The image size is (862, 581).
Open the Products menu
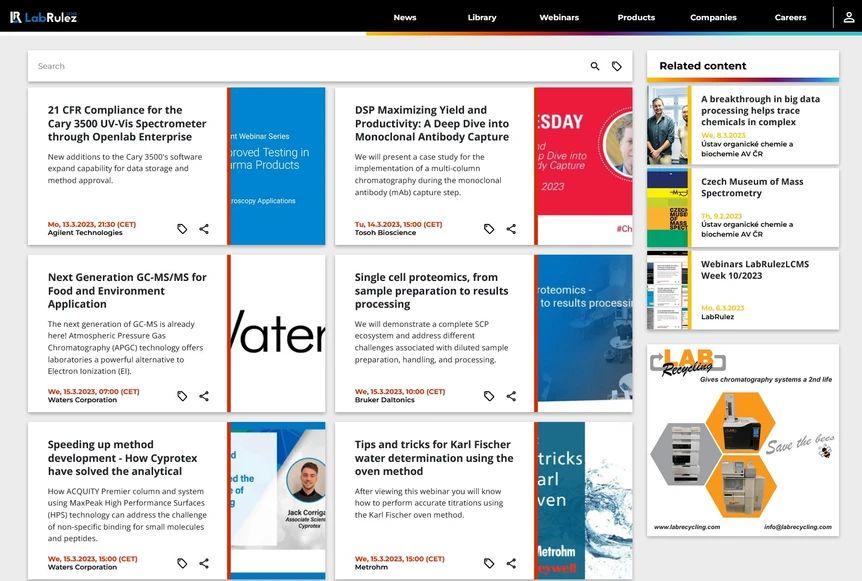tap(636, 17)
